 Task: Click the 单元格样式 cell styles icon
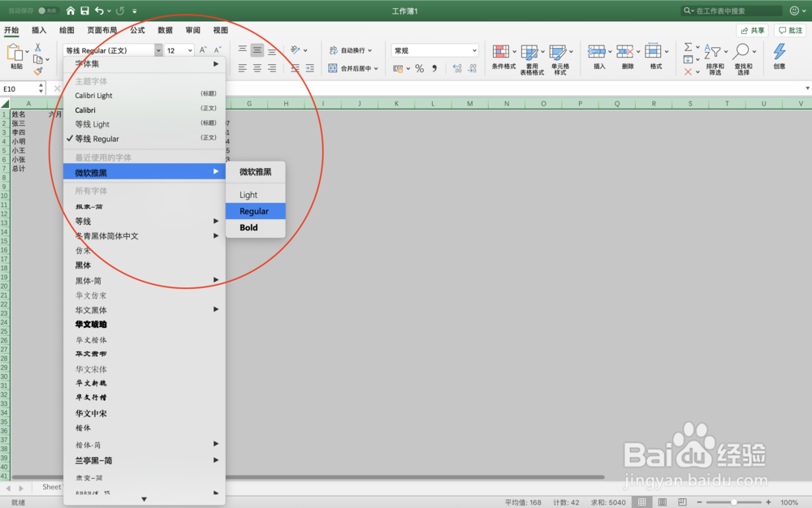pyautogui.click(x=558, y=52)
